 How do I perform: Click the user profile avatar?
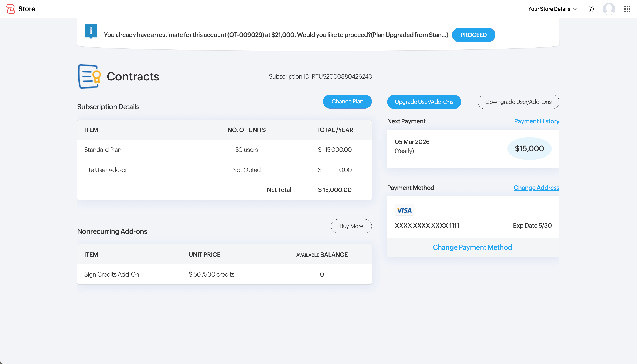tap(609, 9)
